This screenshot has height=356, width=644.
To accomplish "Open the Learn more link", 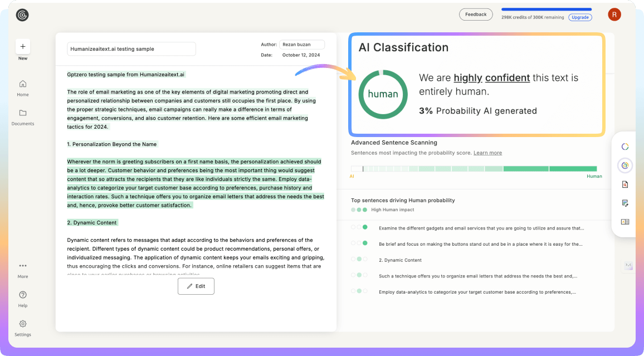I will [487, 153].
